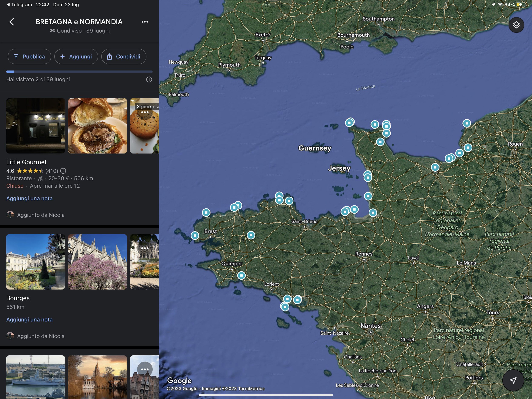Image resolution: width=532 pixels, height=399 pixels.
Task: Select the saved place pin west of Brest
Action: [x=195, y=235]
